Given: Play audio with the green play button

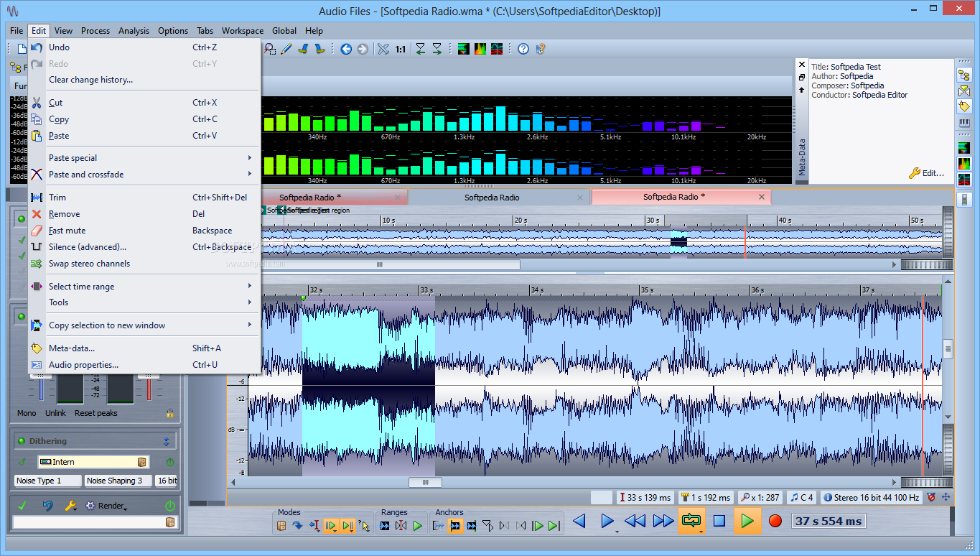Looking at the screenshot, I should (747, 521).
